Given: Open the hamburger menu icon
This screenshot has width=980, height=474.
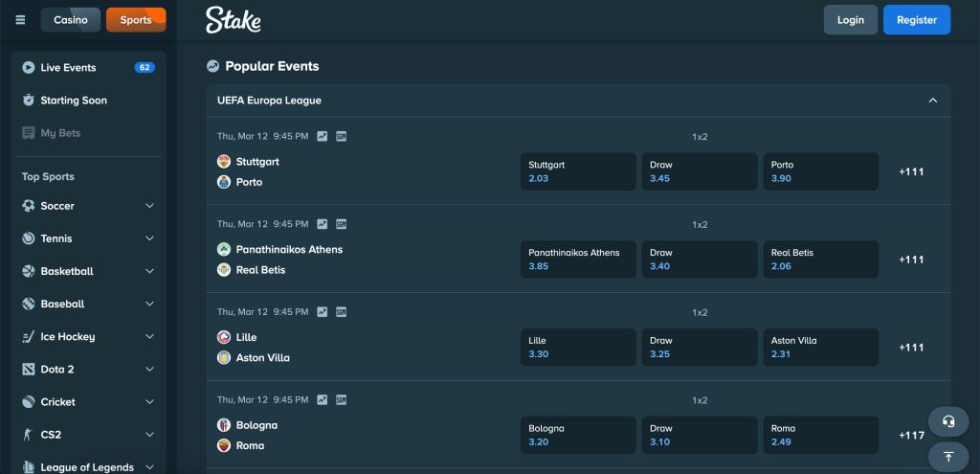Looking at the screenshot, I should coord(21,20).
